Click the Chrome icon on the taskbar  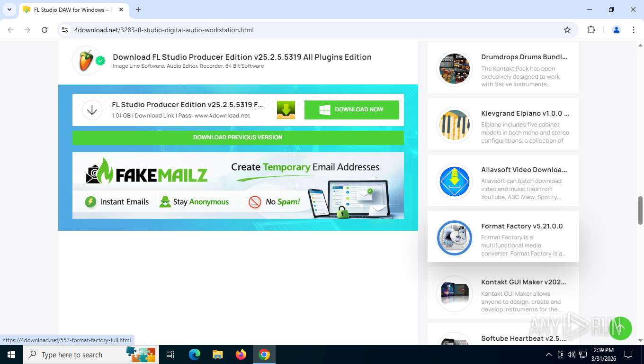tap(264, 355)
